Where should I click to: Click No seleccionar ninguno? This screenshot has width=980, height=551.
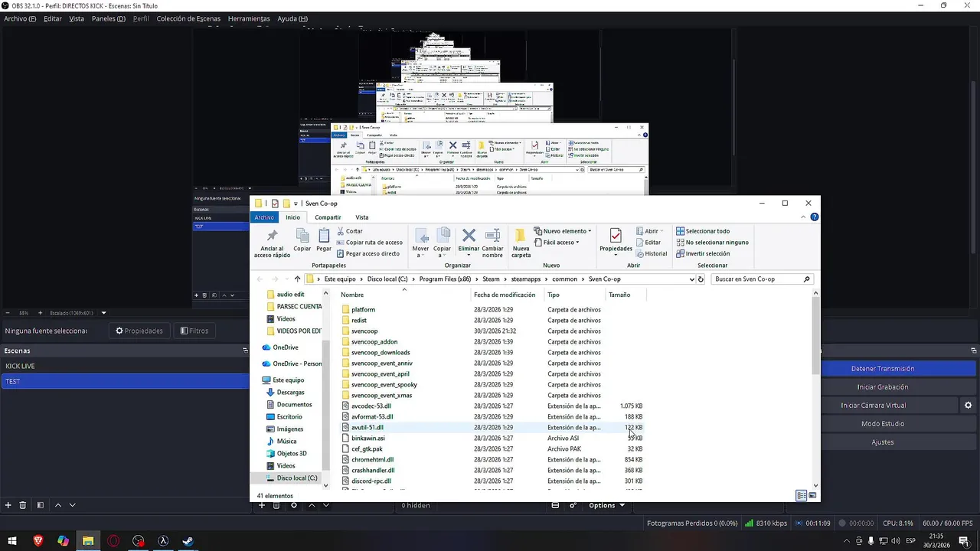point(712,243)
